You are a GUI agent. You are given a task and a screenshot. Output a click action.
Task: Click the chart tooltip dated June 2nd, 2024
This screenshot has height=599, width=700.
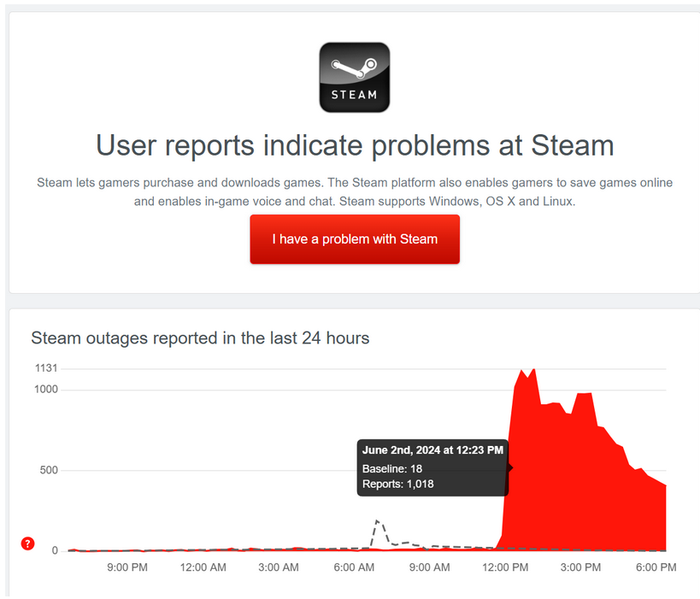click(x=432, y=467)
